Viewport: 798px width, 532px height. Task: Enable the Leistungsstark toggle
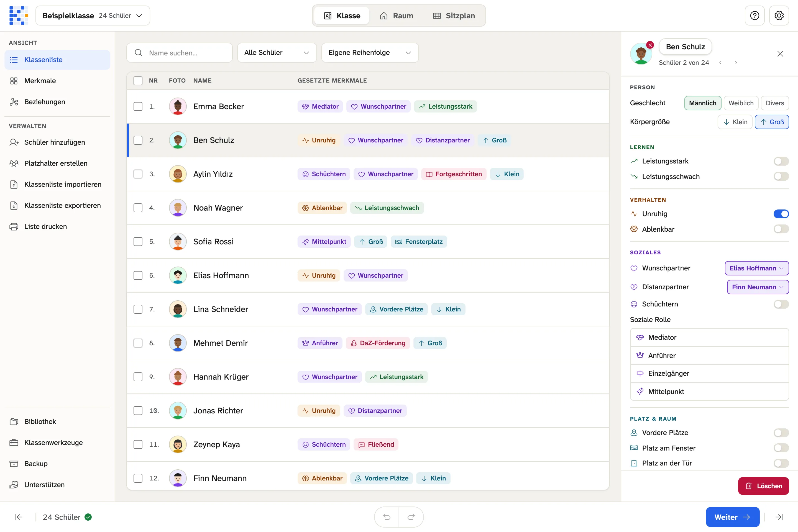(781, 161)
